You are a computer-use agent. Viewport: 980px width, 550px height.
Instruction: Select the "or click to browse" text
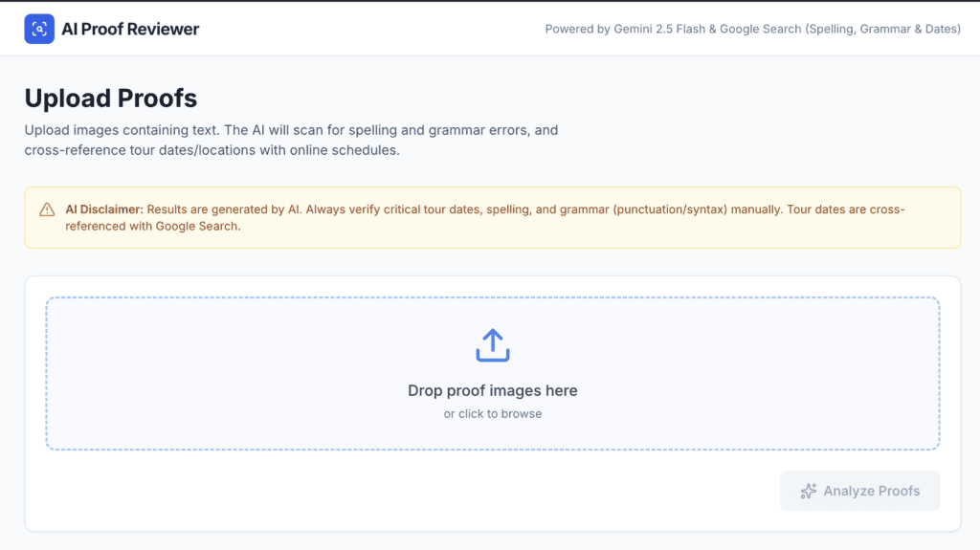[492, 414]
